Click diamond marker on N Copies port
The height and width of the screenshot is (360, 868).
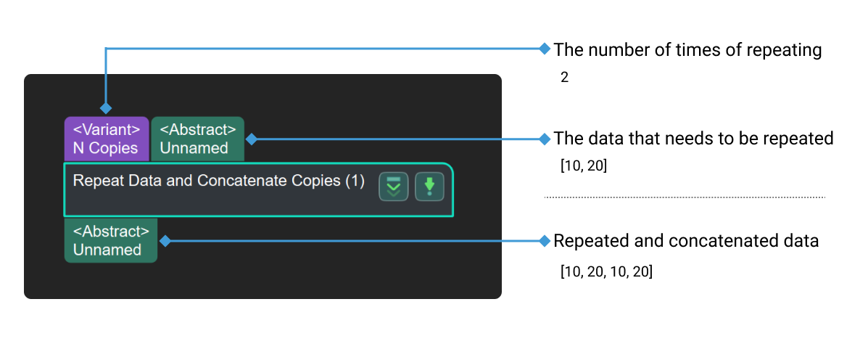[106, 108]
